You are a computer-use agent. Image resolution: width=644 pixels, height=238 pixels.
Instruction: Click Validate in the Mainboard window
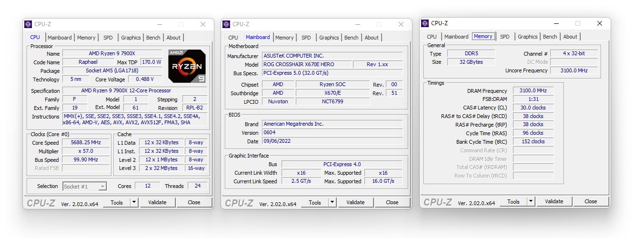tap(355, 202)
